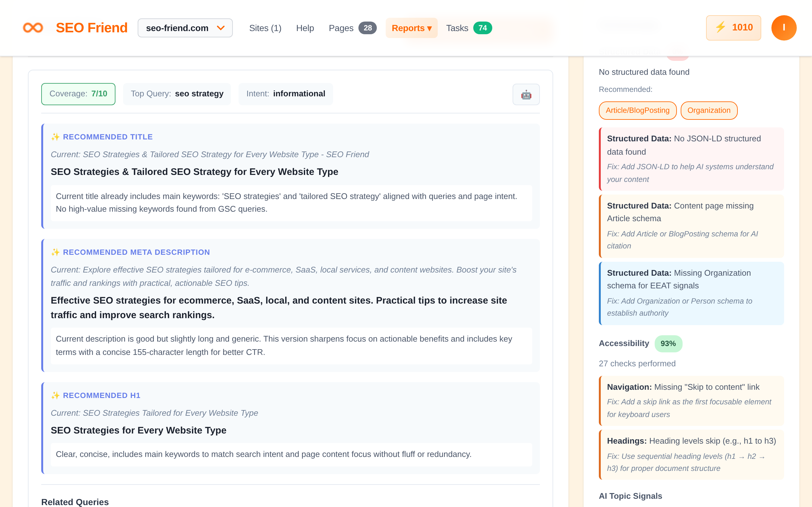This screenshot has width=812, height=507.
Task: Open the orange profile avatar menu
Action: 784,28
